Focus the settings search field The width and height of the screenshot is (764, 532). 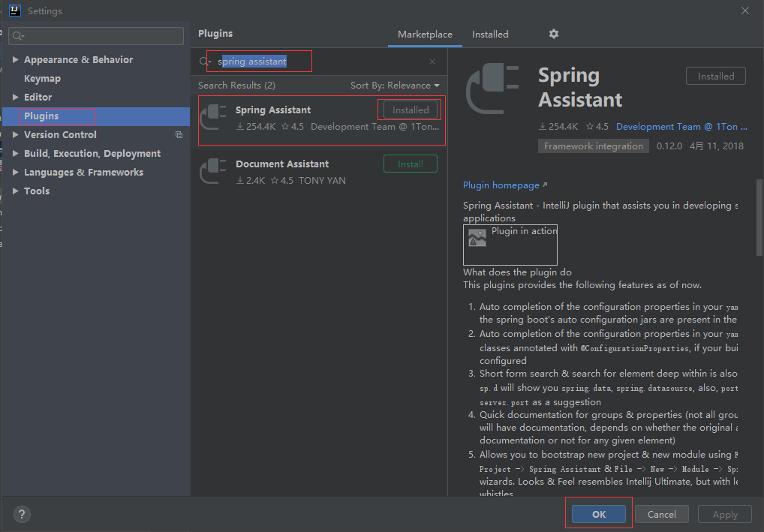point(96,36)
